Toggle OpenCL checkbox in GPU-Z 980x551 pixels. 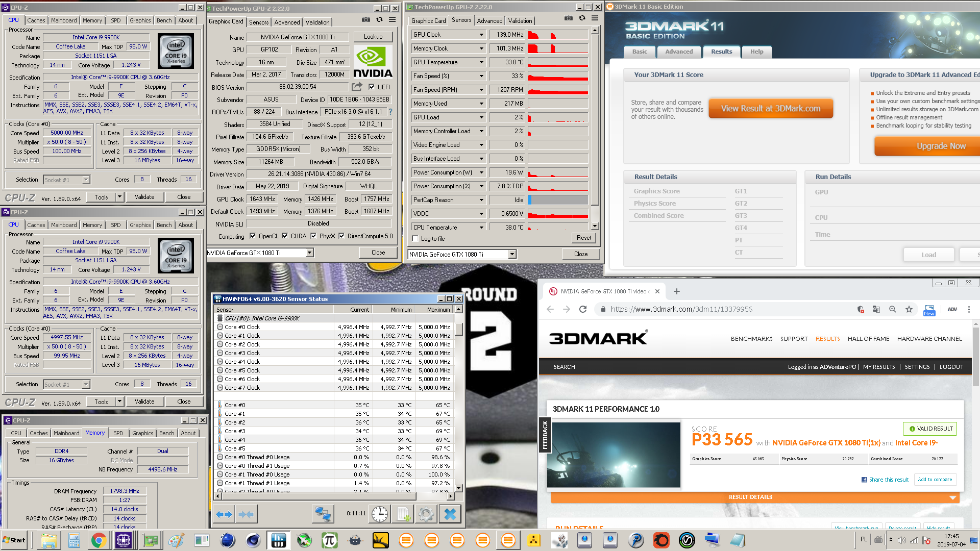pos(253,236)
